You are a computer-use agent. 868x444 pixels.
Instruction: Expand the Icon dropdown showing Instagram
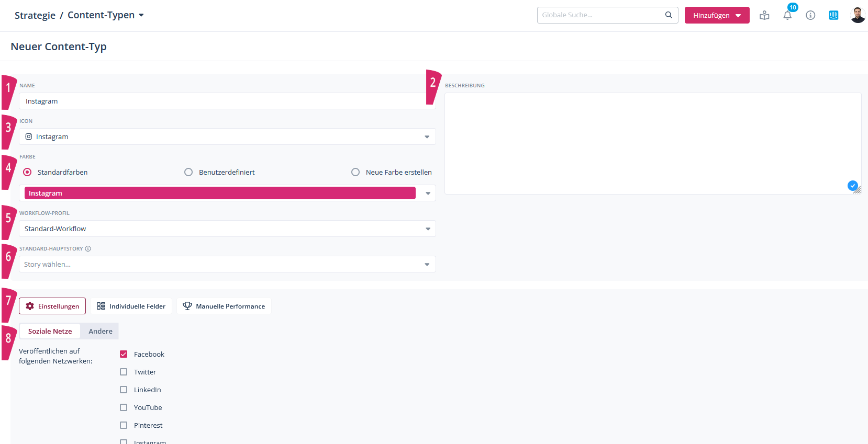coord(227,137)
